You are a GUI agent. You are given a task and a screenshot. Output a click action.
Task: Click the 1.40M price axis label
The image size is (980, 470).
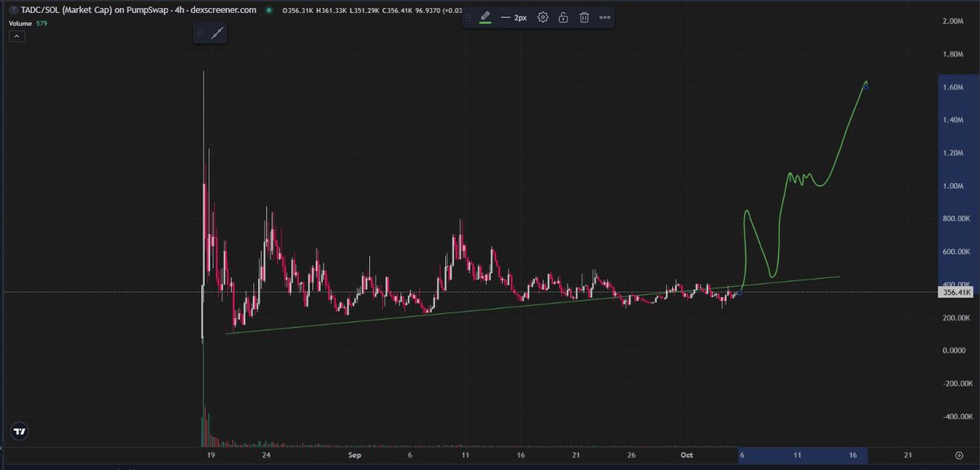click(x=953, y=120)
